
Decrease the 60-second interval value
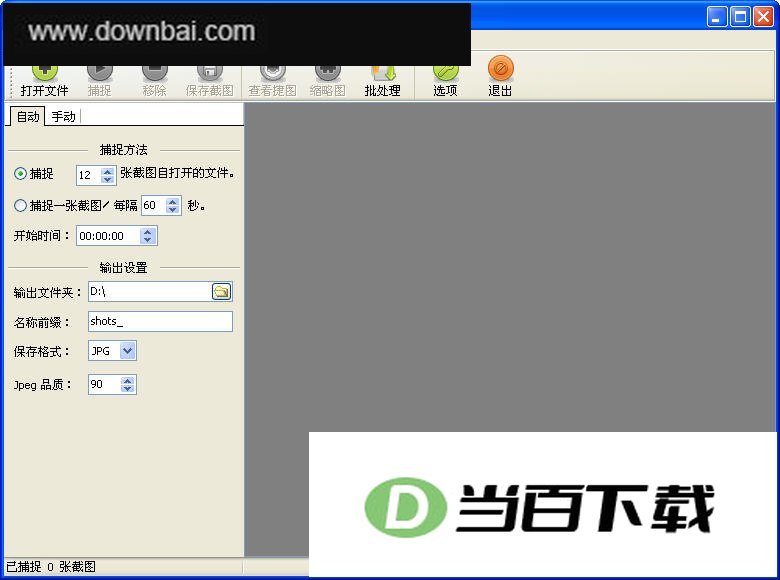point(173,210)
